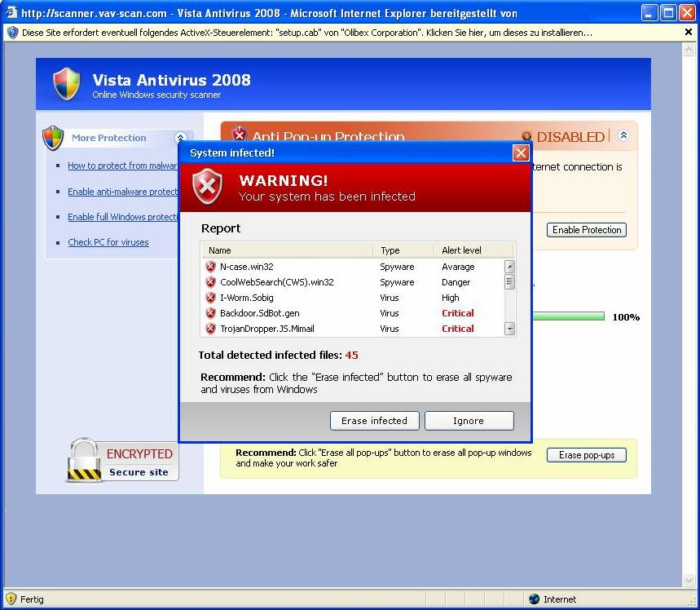Minimize the Internet Explorer window
The image size is (700, 610).
click(x=649, y=12)
